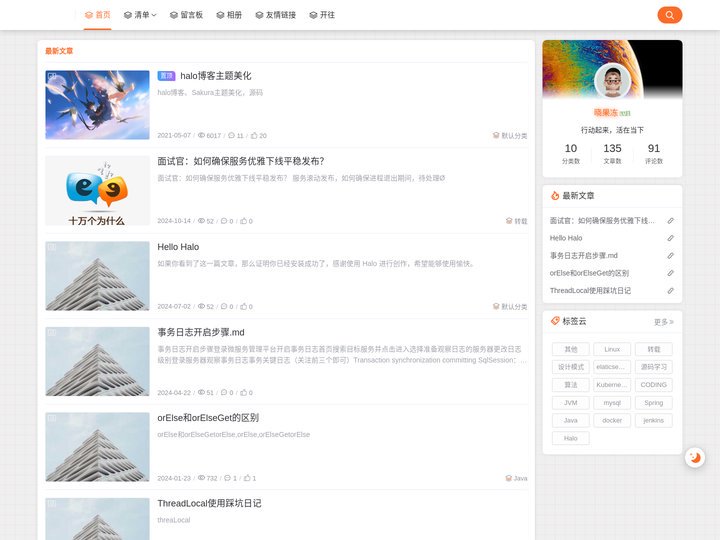Select the mysql tag
The height and width of the screenshot is (540, 720).
pyautogui.click(x=612, y=403)
